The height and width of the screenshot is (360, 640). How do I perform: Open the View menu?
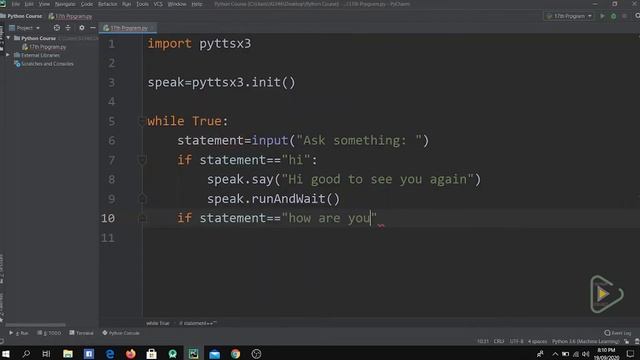tap(44, 4)
